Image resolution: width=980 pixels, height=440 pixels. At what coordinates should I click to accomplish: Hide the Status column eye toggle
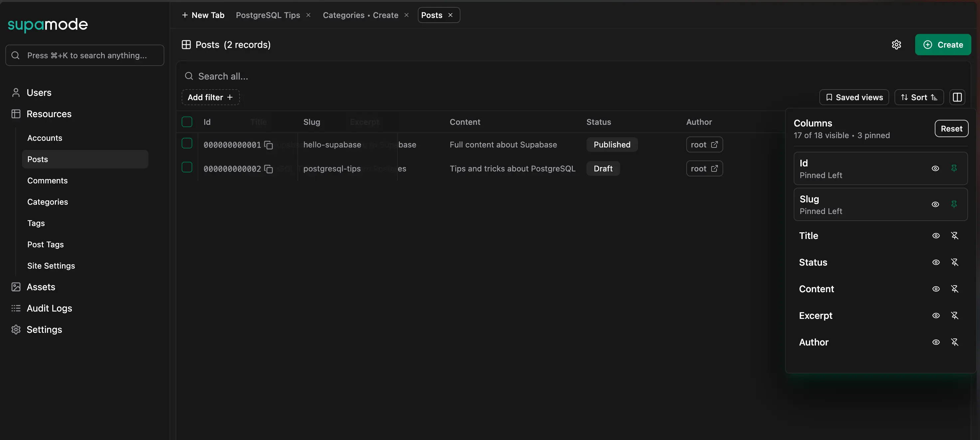click(x=936, y=262)
